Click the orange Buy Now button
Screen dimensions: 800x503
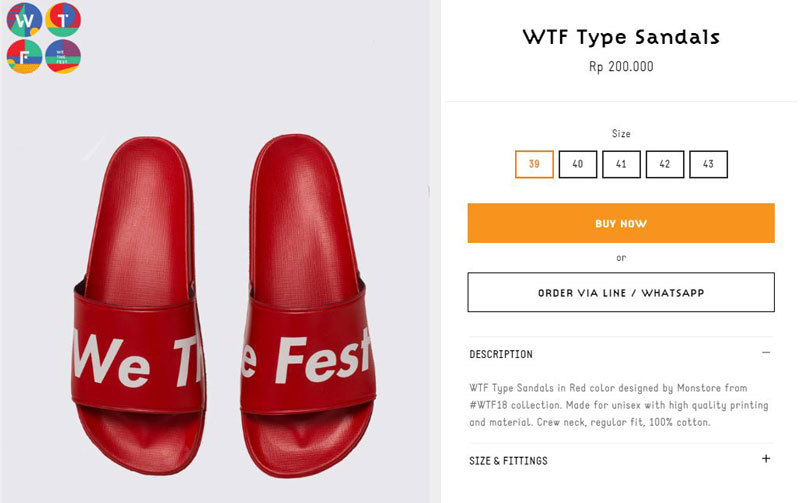[x=621, y=223]
